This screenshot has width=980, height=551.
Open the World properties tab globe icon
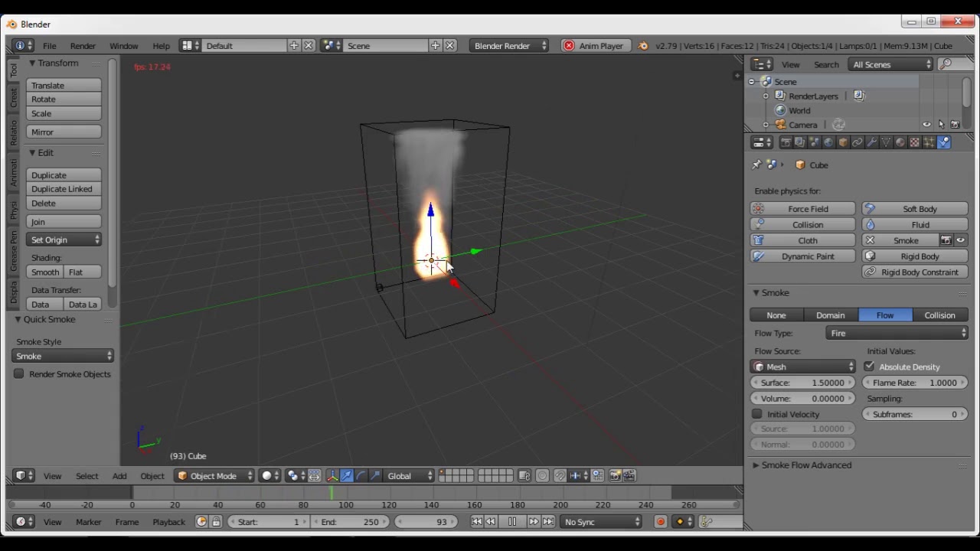[x=829, y=142]
